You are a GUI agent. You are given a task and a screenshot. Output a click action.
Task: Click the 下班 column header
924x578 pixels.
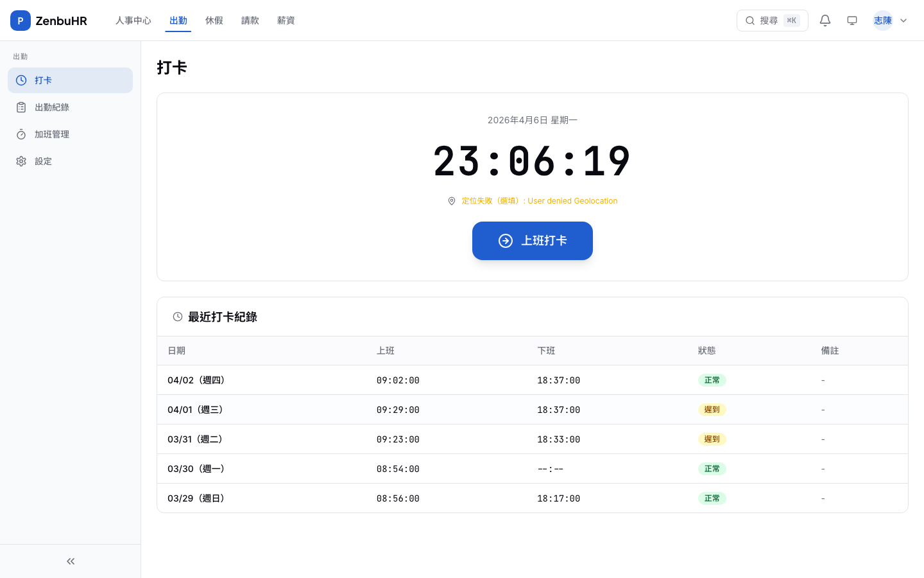tap(546, 351)
